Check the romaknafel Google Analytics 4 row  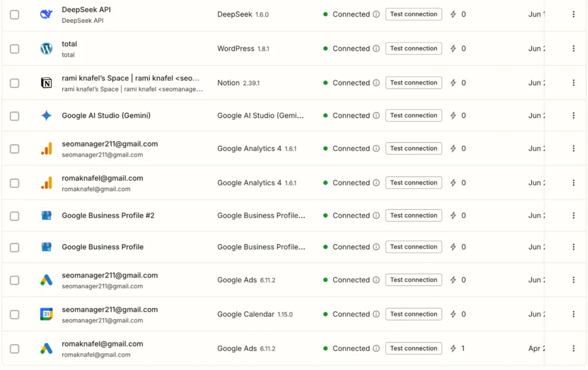click(14, 183)
